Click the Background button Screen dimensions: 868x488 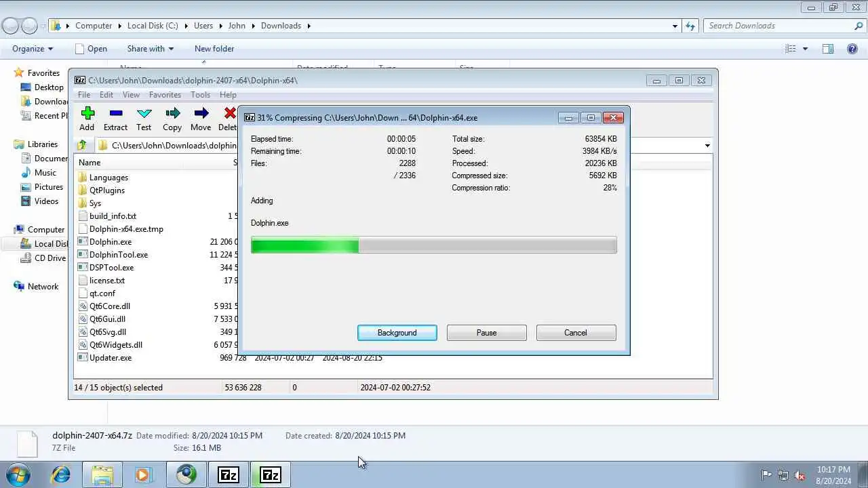tap(397, 333)
